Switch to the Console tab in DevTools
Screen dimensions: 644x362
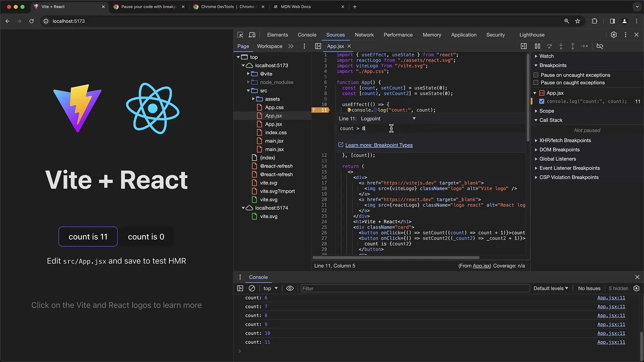tap(307, 35)
